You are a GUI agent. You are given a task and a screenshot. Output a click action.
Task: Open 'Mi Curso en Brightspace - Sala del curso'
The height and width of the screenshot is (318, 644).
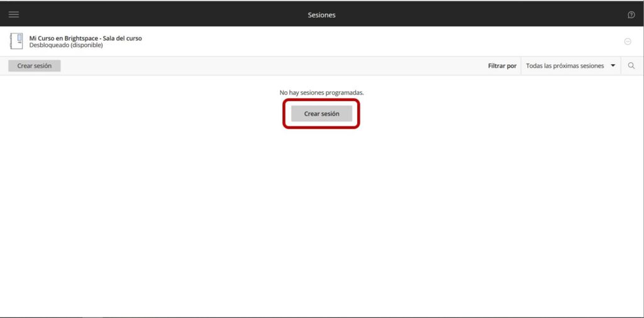point(86,38)
